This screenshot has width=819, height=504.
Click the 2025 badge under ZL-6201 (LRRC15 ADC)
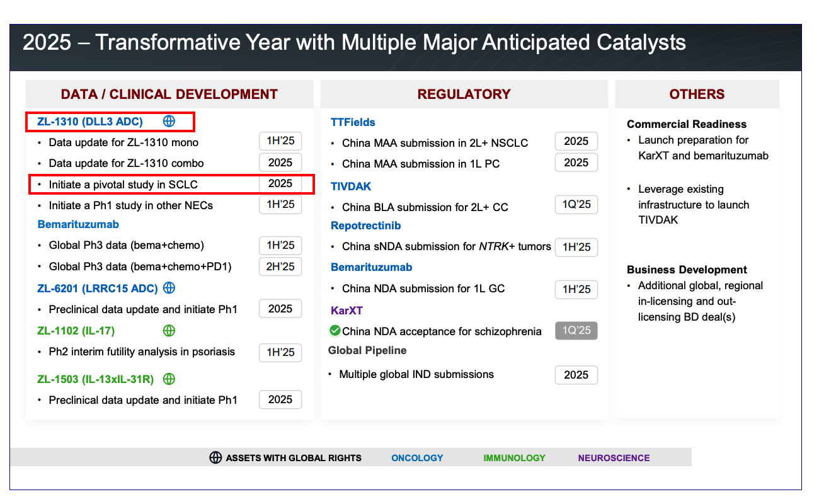[x=280, y=309]
